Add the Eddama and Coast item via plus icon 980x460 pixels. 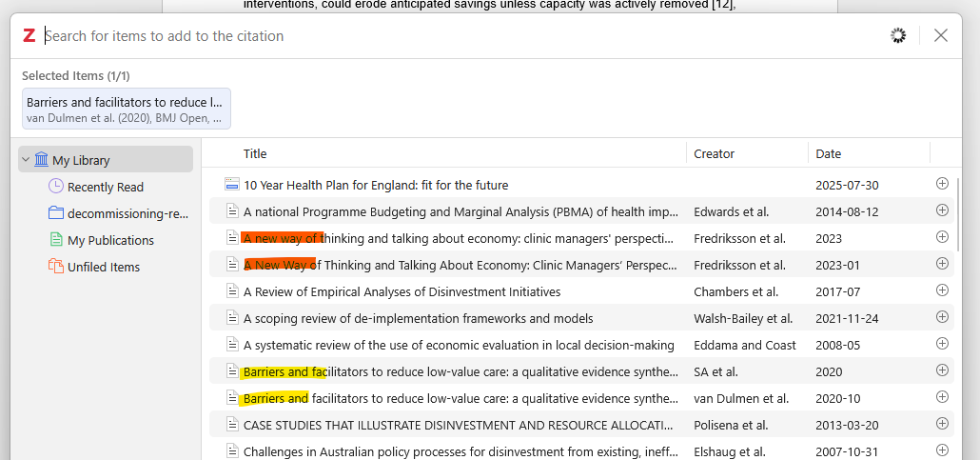[x=942, y=344]
